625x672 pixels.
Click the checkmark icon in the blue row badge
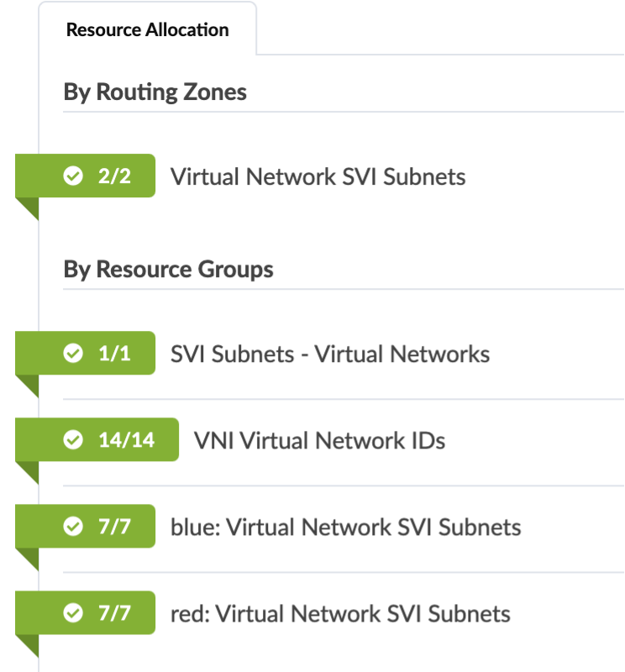74,527
